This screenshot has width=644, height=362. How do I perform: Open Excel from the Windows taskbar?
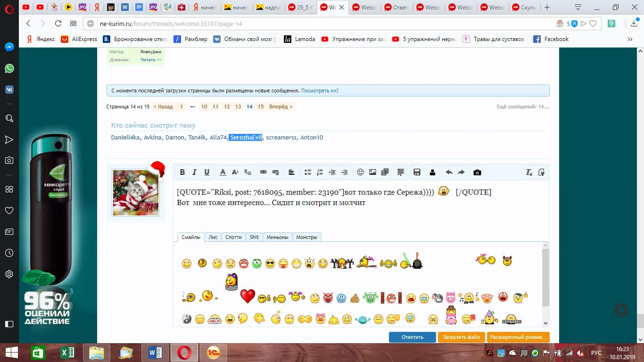tap(68, 353)
